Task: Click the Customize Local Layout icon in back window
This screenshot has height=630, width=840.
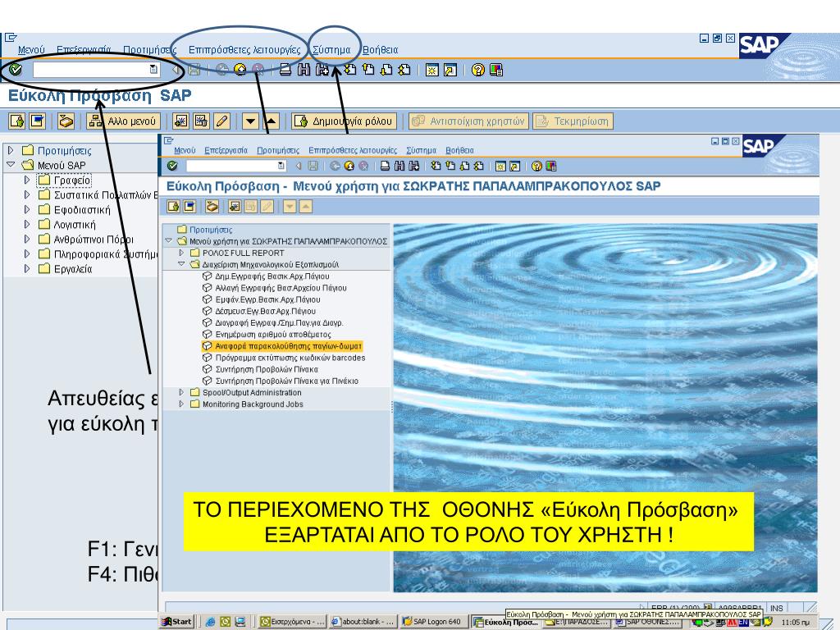Action: pyautogui.click(x=496, y=70)
